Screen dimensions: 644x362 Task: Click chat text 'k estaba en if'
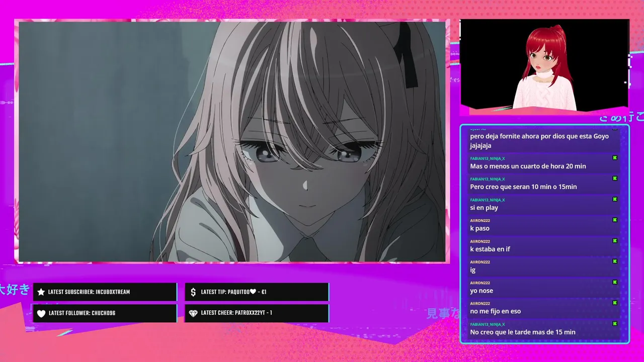point(490,249)
